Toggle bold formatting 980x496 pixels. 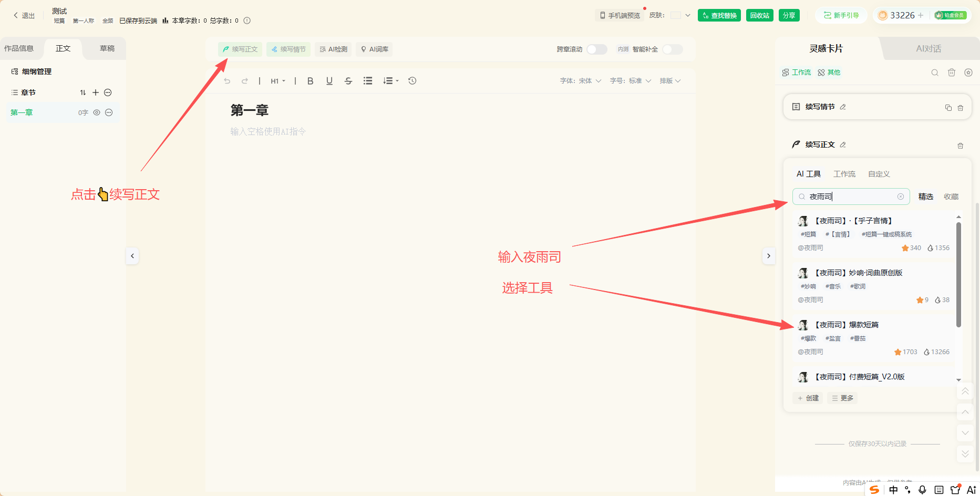tap(311, 81)
